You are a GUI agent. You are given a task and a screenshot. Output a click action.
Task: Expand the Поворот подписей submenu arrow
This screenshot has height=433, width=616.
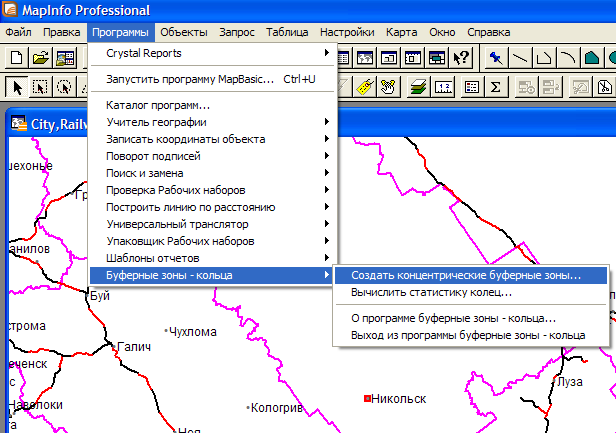[326, 156]
